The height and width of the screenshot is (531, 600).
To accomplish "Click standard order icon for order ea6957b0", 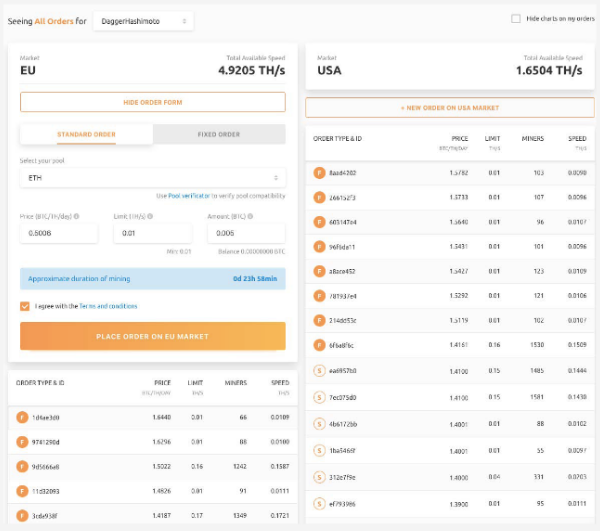I will click(319, 370).
